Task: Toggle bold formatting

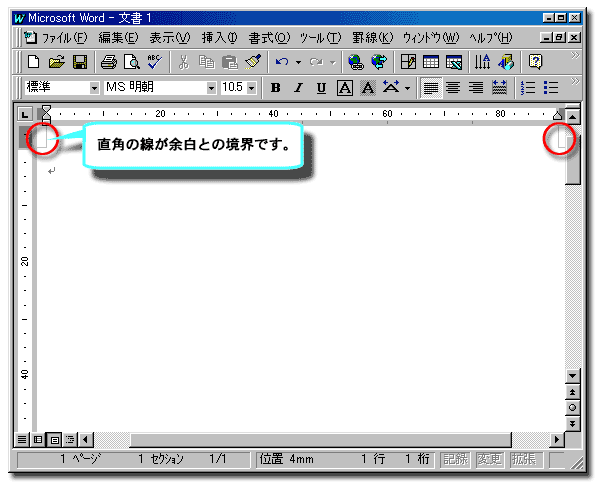Action: tap(276, 88)
